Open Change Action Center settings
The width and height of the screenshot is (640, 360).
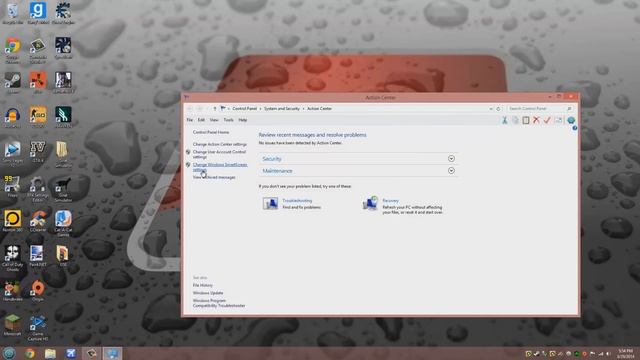tap(220, 144)
